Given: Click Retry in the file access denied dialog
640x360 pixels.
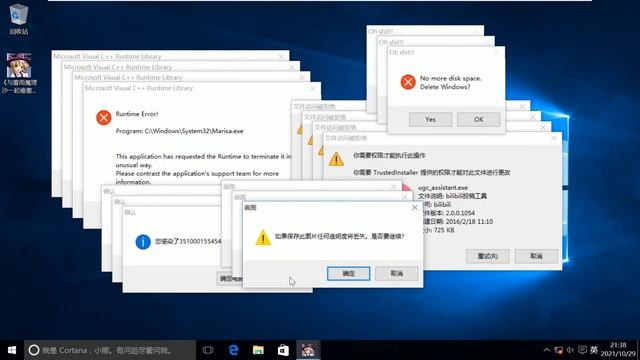Looking at the screenshot, I should (487, 256).
